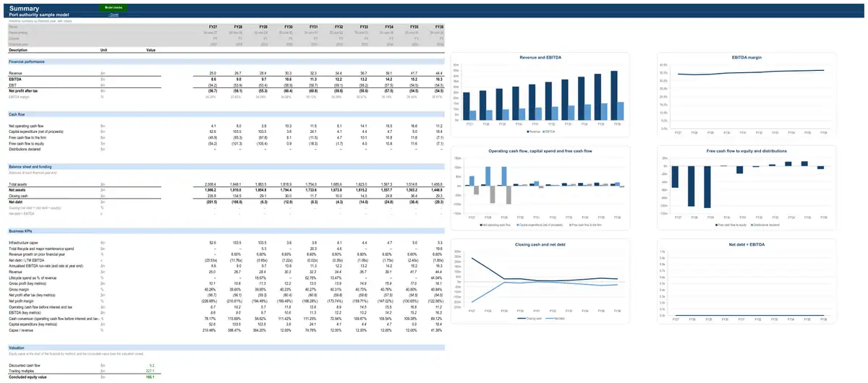Click 'Distributions declared' legend entry in equity chart
This screenshot has width=868, height=383.
coord(764,225)
